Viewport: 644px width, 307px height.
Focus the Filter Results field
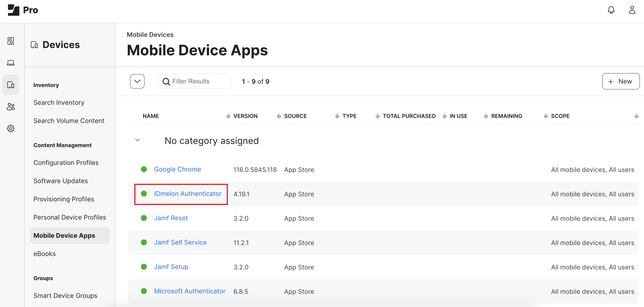pos(194,81)
